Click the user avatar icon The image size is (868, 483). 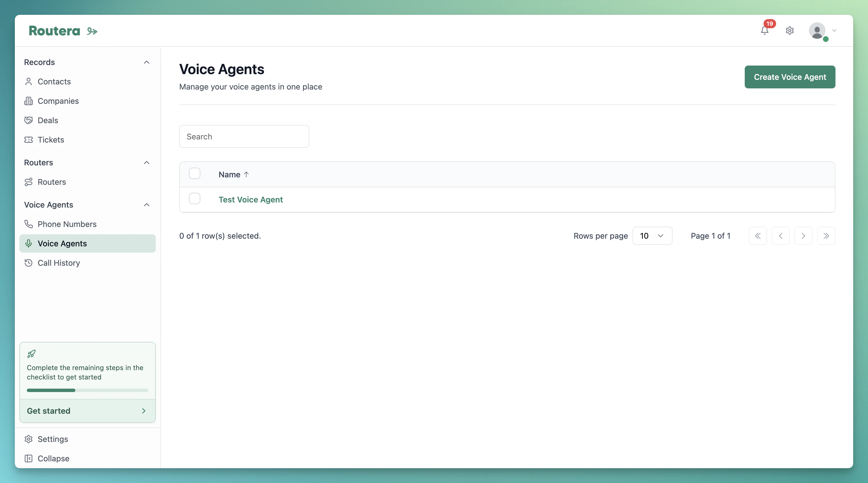(x=817, y=31)
